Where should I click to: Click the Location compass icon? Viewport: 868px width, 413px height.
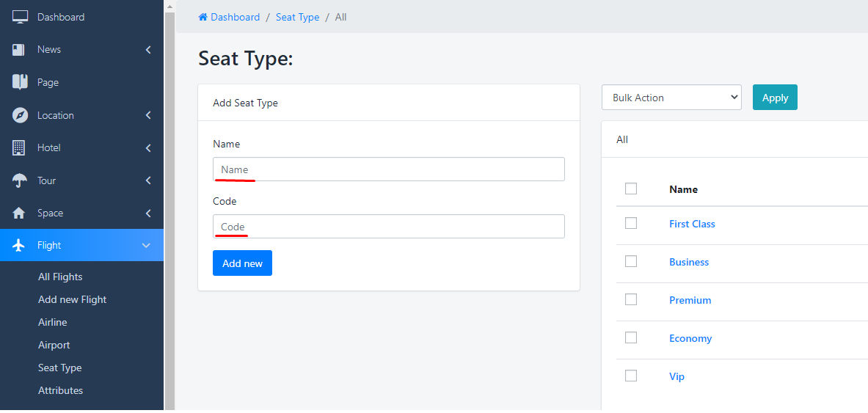pos(20,115)
